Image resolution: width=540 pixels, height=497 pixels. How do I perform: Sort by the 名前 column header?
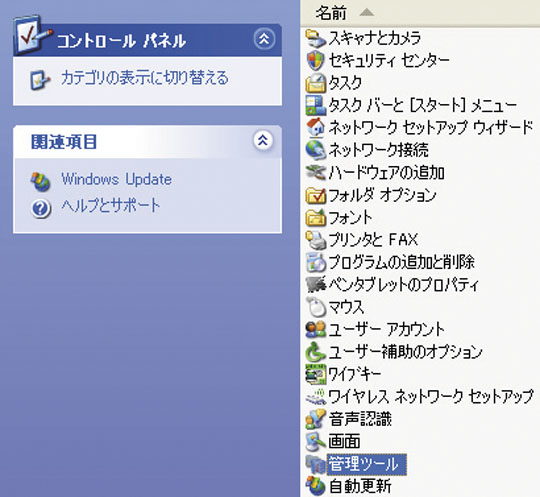tap(420, 13)
